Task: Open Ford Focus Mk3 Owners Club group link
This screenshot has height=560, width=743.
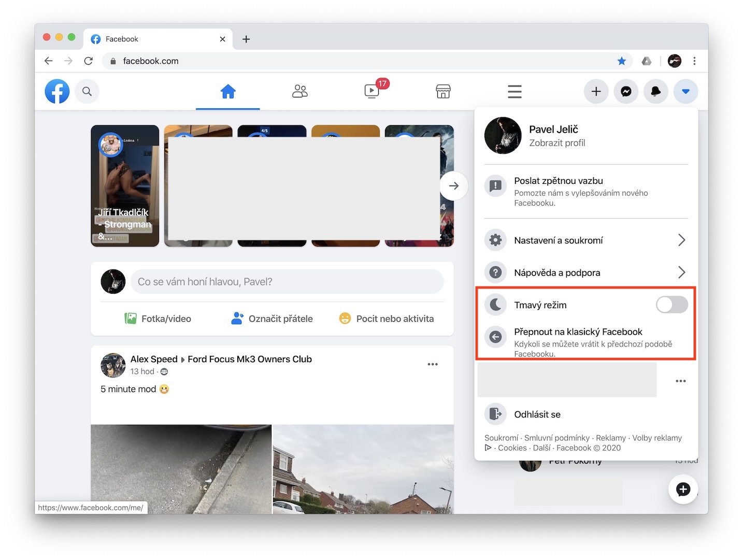Action: click(x=250, y=359)
